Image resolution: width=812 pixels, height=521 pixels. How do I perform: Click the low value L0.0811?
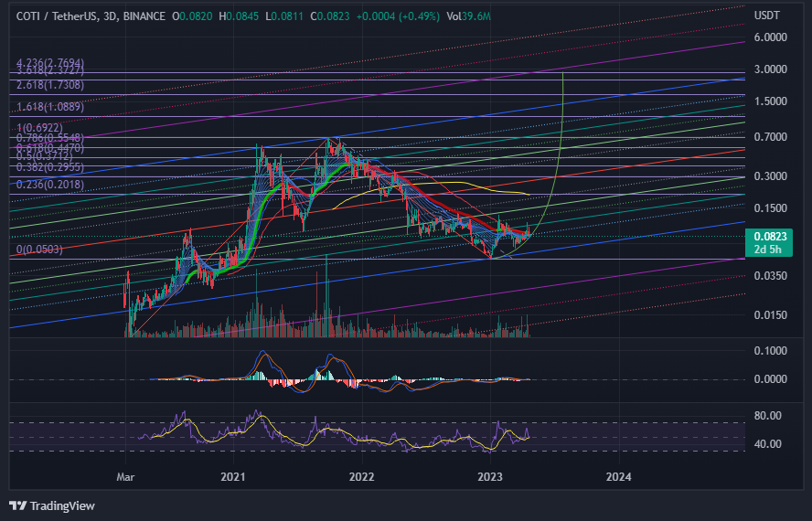(283, 16)
